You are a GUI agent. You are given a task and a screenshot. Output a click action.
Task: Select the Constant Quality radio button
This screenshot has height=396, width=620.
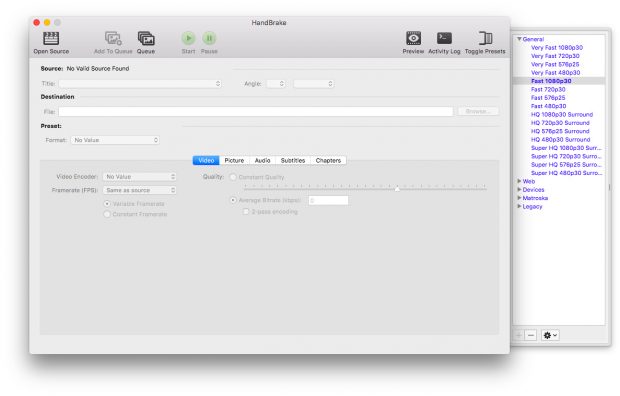[x=233, y=177]
